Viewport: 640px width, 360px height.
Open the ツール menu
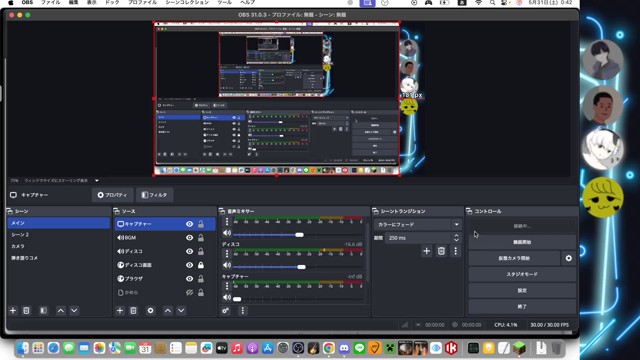coord(224,2)
